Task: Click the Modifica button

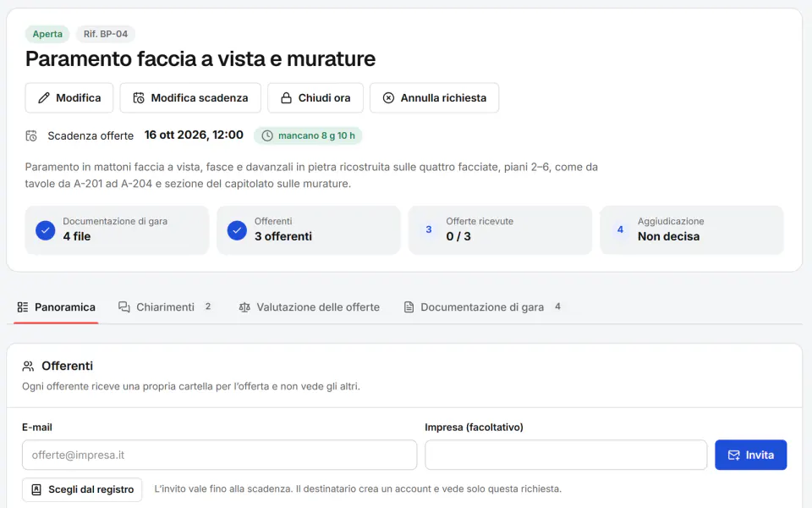Action: point(69,98)
